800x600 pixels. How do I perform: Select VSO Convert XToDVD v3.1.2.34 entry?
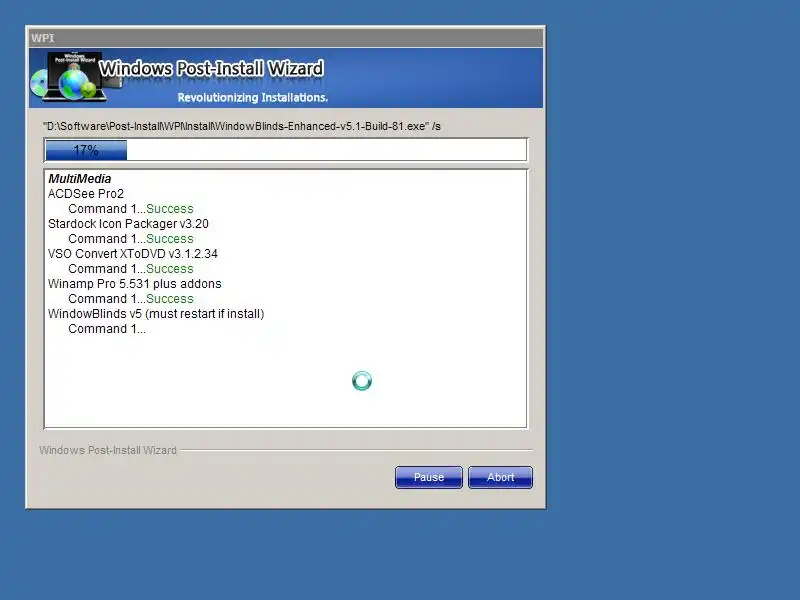coord(133,254)
